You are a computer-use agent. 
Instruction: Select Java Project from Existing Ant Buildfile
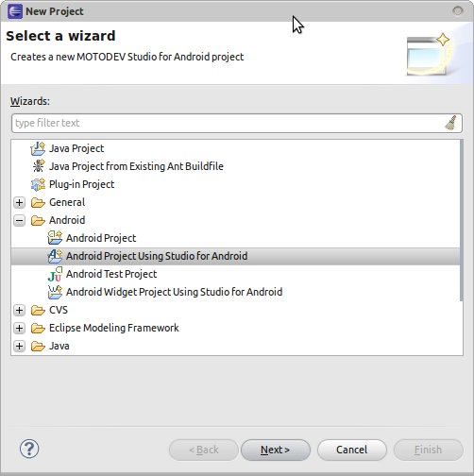pyautogui.click(x=136, y=166)
